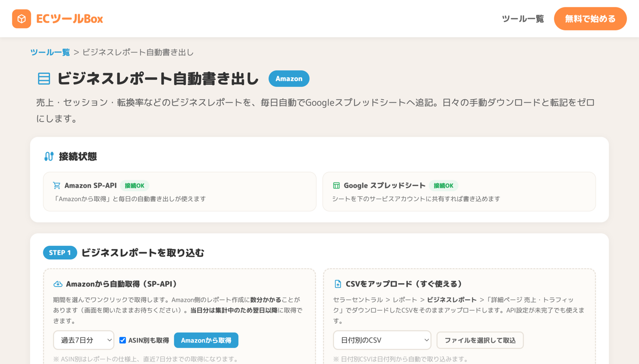Click the breadcrumb text ビジネスレポート自動書き出し

coord(138,52)
